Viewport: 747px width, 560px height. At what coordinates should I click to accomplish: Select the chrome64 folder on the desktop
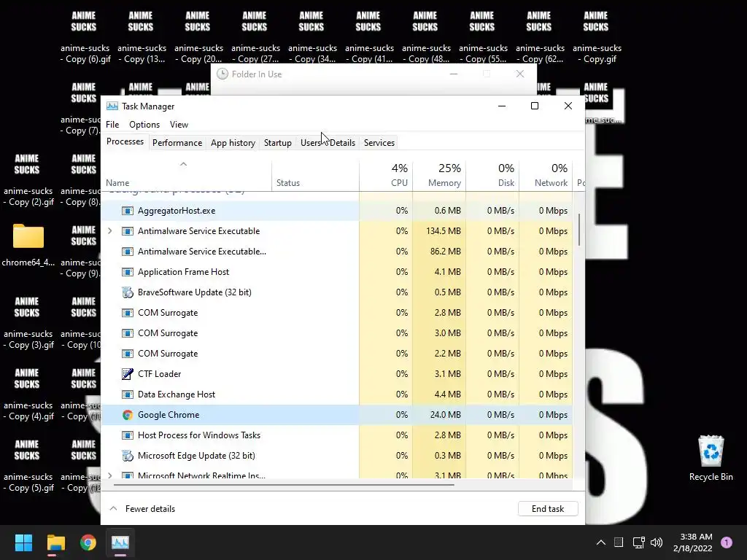28,245
